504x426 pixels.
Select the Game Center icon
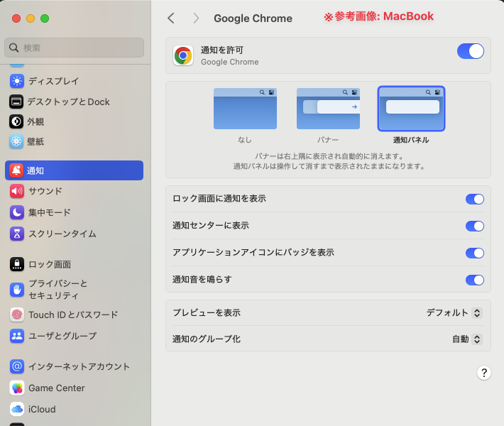(x=17, y=388)
